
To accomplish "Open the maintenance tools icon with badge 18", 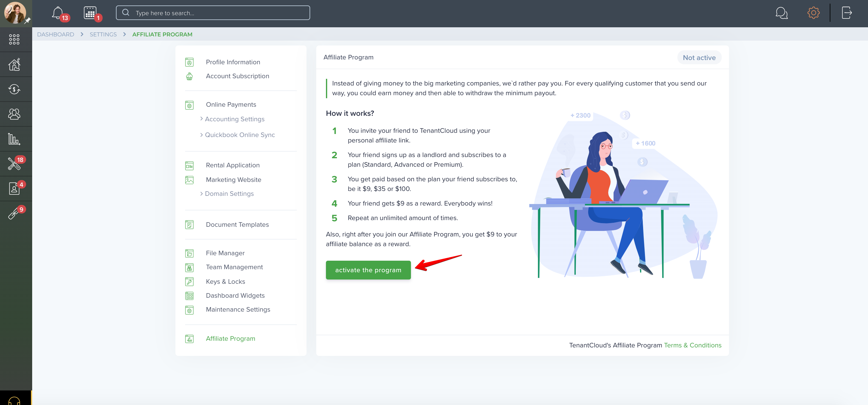I will pos(14,164).
